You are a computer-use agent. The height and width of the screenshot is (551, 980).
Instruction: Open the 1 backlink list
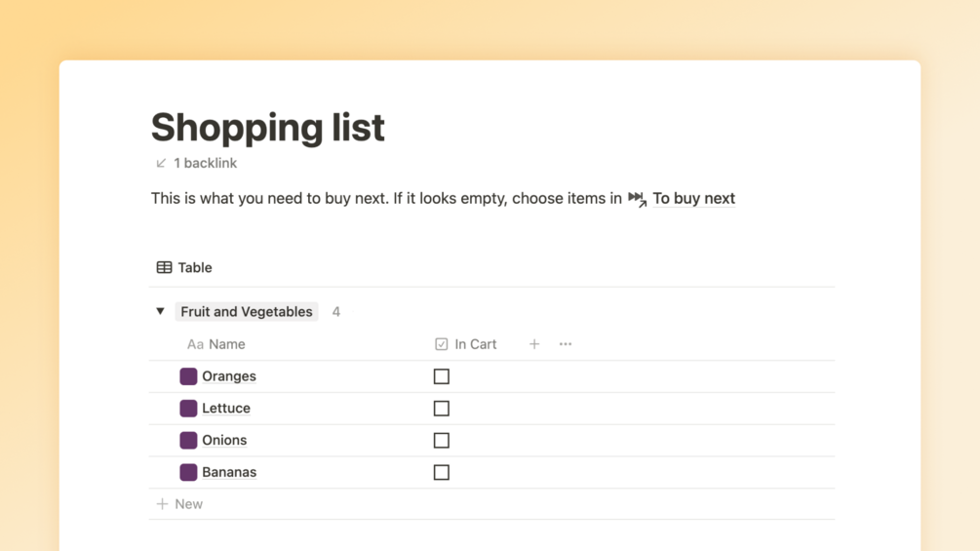point(205,163)
